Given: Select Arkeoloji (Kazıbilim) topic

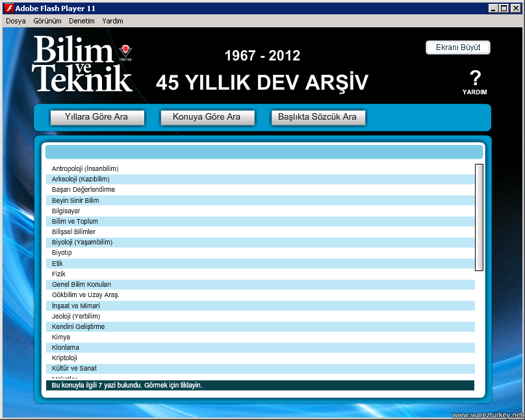Looking at the screenshot, I should pyautogui.click(x=261, y=179).
